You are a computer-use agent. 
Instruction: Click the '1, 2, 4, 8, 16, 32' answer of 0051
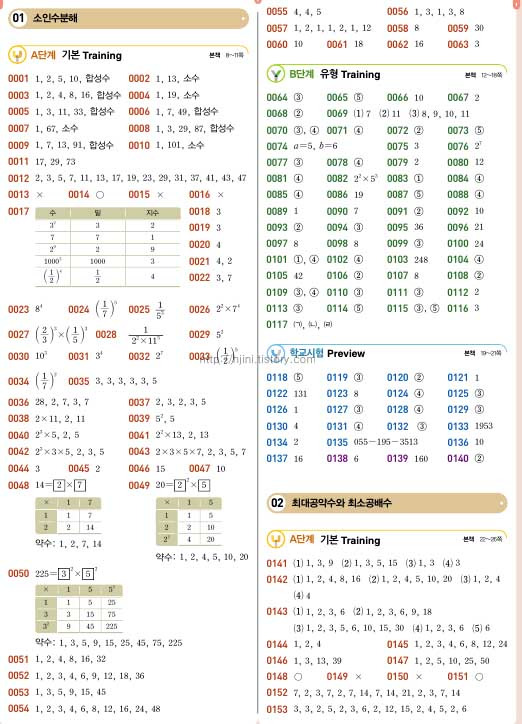(x=70, y=659)
